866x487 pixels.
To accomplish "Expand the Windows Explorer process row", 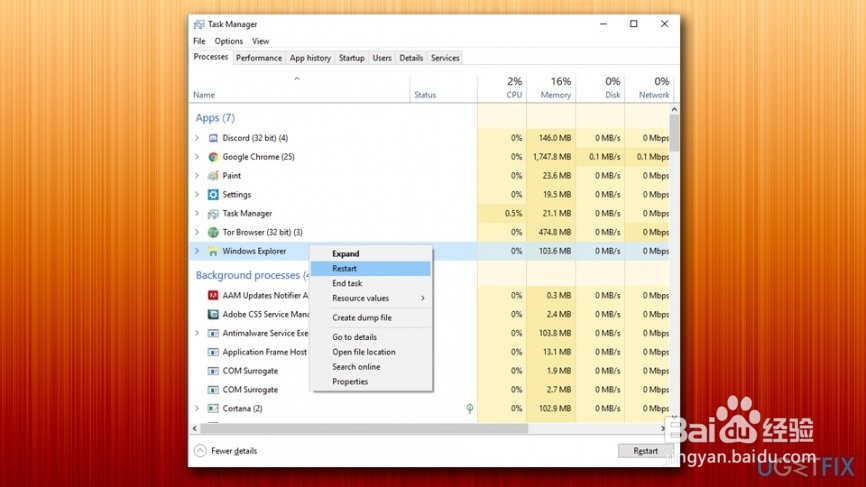I will [197, 251].
